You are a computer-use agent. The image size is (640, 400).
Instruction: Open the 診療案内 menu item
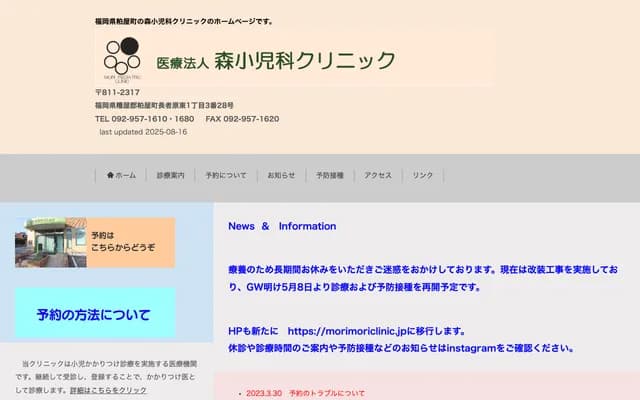point(170,175)
